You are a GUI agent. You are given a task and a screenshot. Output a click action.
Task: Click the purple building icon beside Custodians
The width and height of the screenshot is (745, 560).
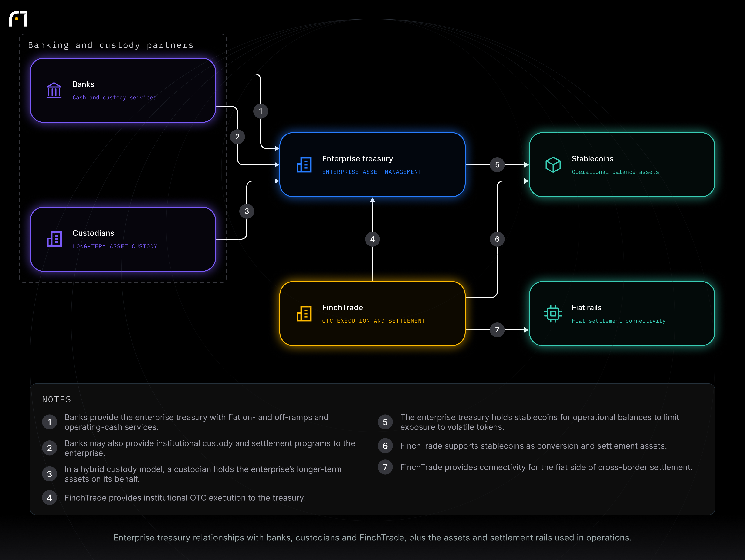pos(54,239)
